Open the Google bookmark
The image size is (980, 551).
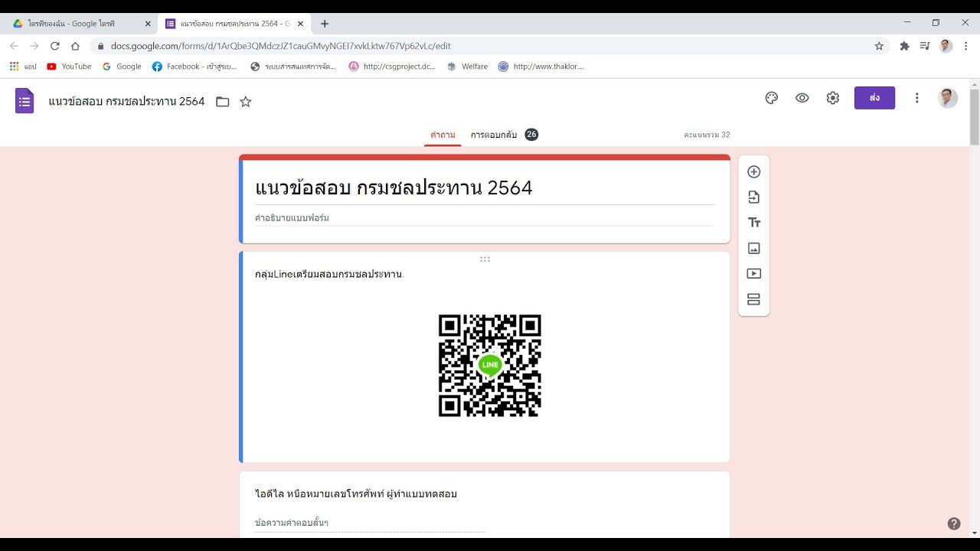pos(122,67)
